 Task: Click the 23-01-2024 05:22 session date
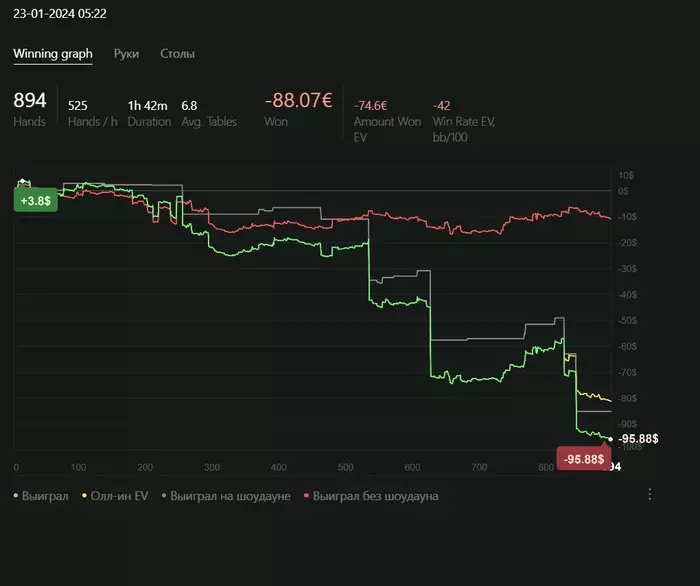pyautogui.click(x=60, y=14)
